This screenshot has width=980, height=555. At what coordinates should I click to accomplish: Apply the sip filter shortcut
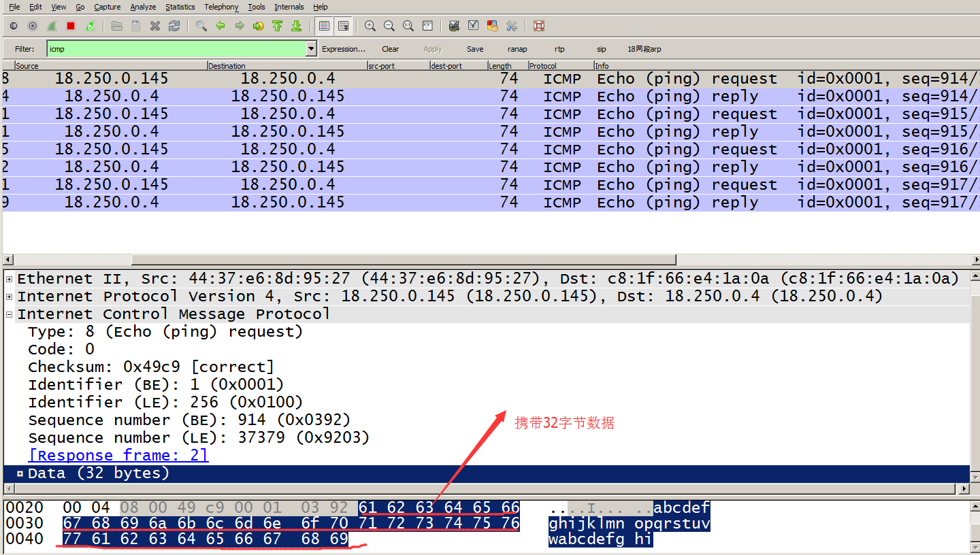click(602, 49)
